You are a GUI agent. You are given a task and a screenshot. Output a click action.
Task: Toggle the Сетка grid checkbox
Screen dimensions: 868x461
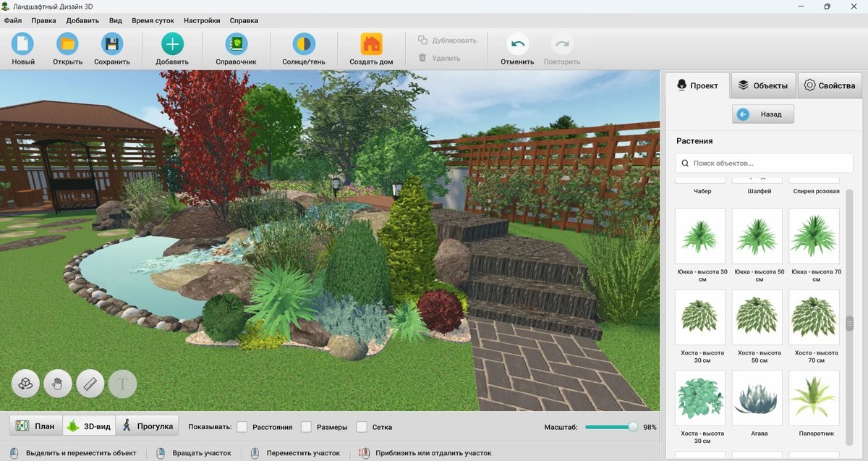pos(362,427)
